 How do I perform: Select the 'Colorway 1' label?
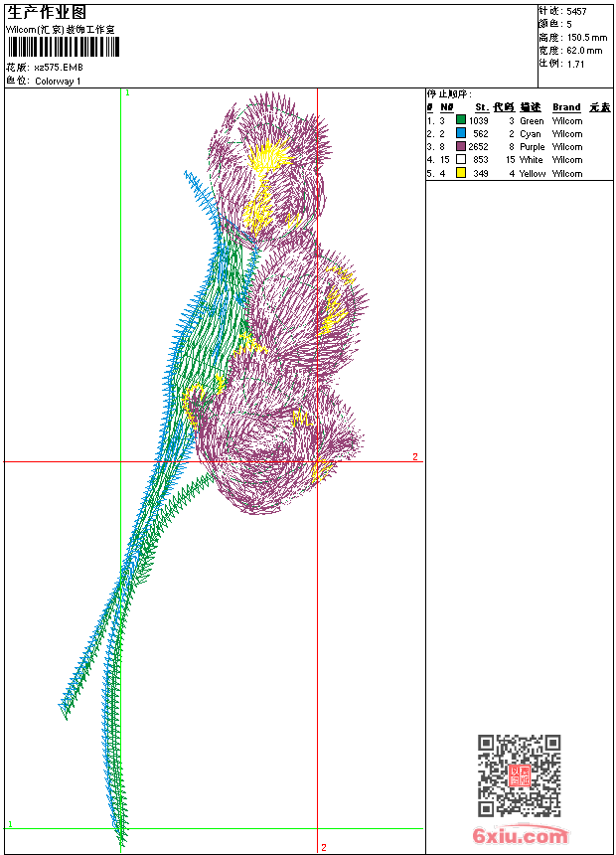(58, 82)
